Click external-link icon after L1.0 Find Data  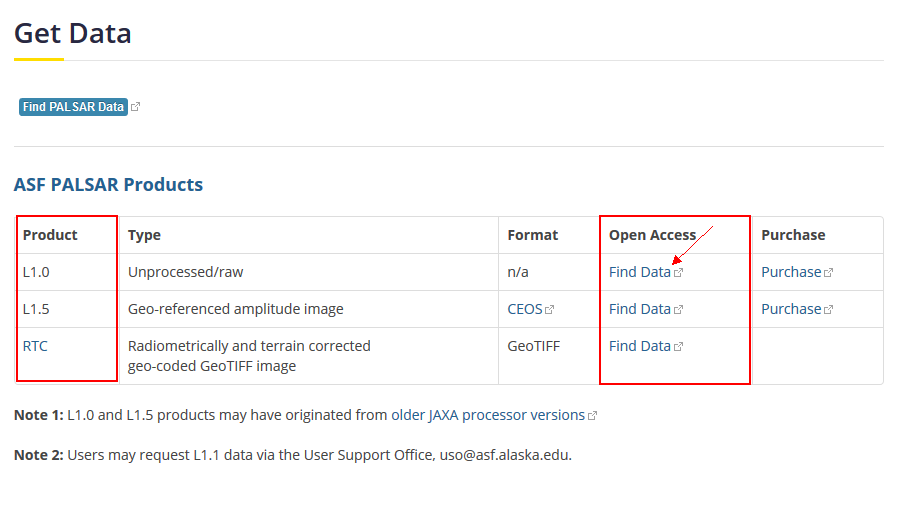[679, 272]
